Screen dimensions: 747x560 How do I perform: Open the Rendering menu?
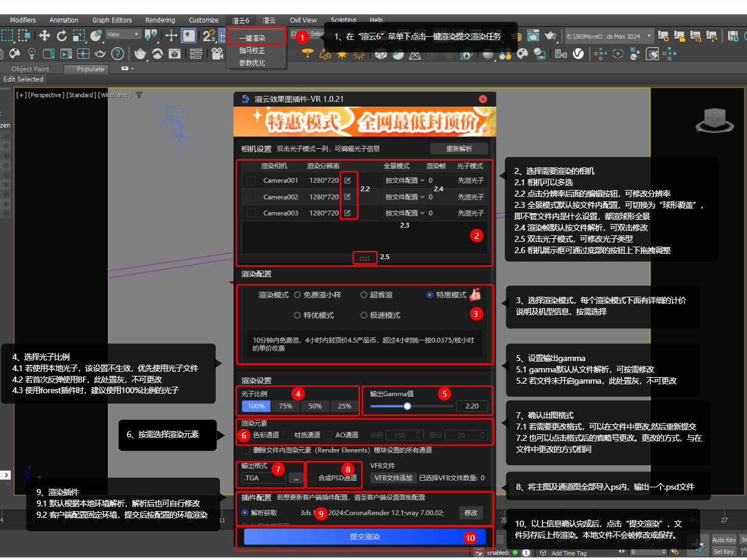tap(160, 20)
